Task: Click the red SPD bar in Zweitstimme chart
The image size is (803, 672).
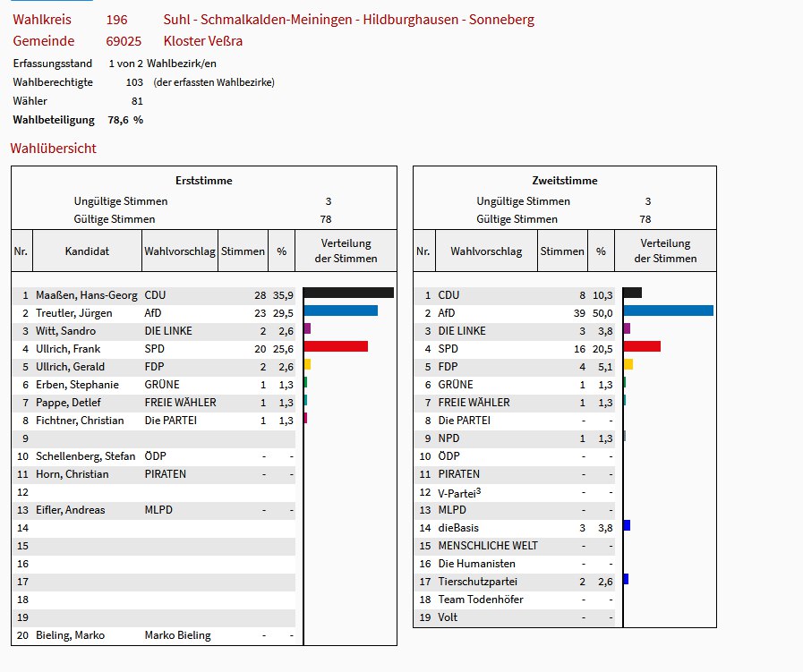Action: [642, 346]
